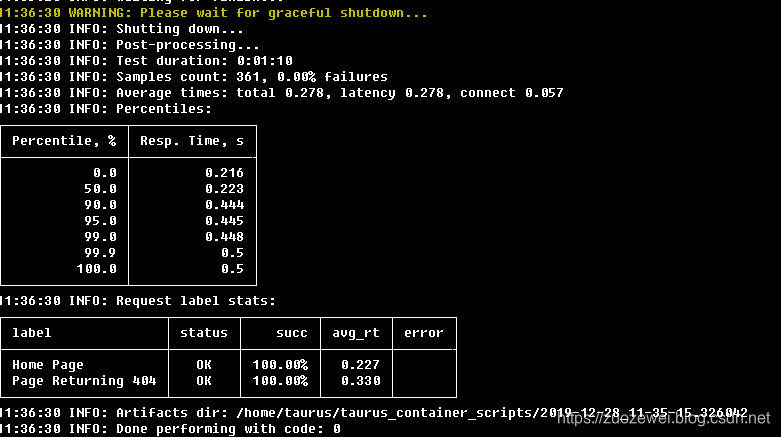Screen dimensions: 781x437
Task: Select the Average times log line
Action: click(x=282, y=93)
